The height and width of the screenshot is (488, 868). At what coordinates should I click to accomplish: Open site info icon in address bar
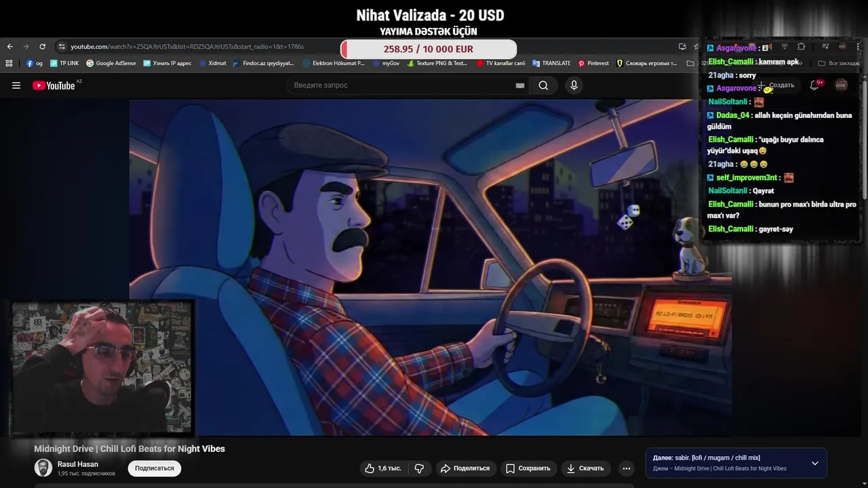[x=62, y=47]
